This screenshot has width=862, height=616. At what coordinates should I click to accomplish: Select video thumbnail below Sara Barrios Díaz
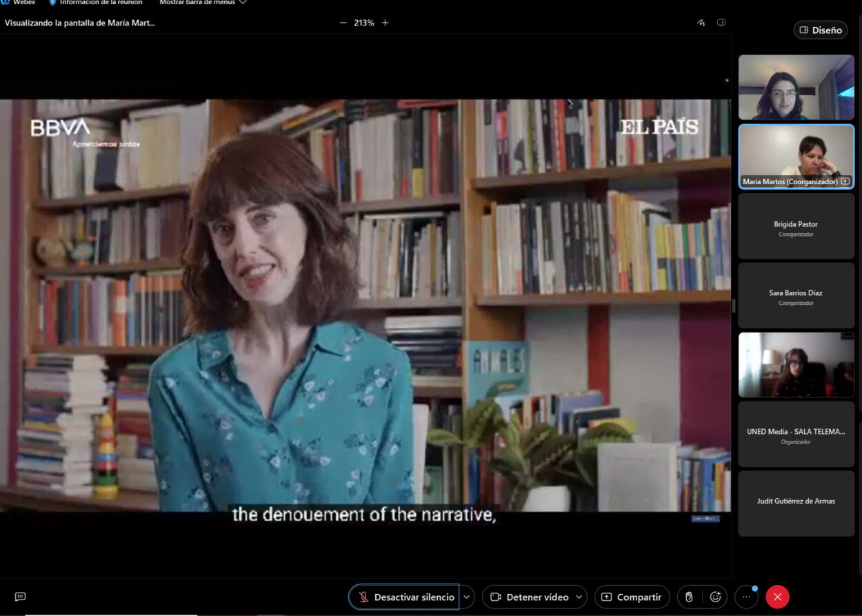tap(796, 365)
